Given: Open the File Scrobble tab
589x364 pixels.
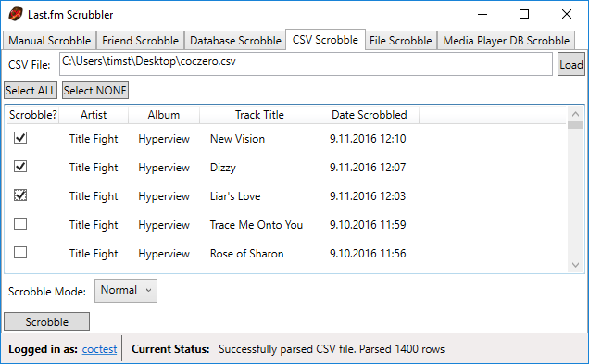Looking at the screenshot, I should tap(401, 41).
